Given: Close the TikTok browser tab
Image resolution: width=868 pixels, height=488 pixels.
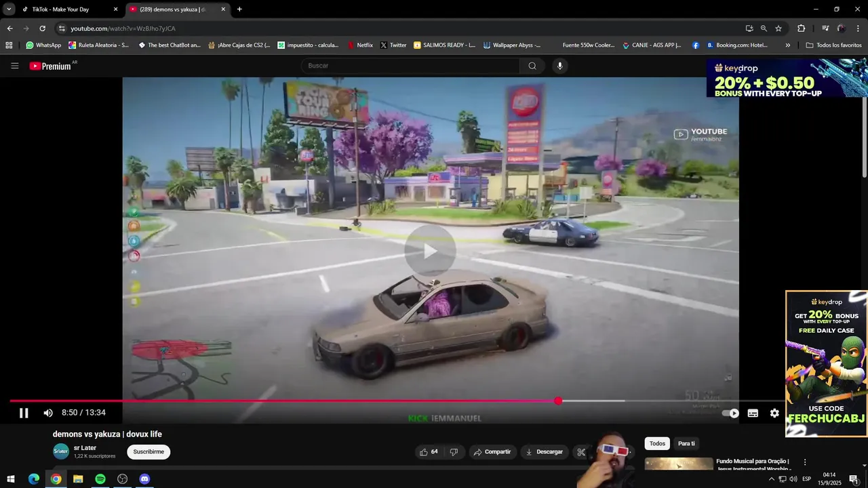Looking at the screenshot, I should (115, 9).
